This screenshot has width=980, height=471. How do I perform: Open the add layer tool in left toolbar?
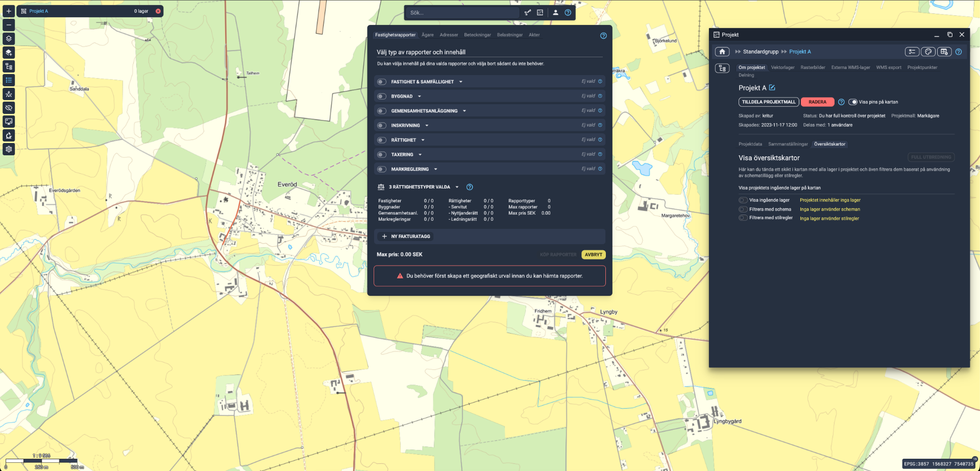click(x=9, y=52)
